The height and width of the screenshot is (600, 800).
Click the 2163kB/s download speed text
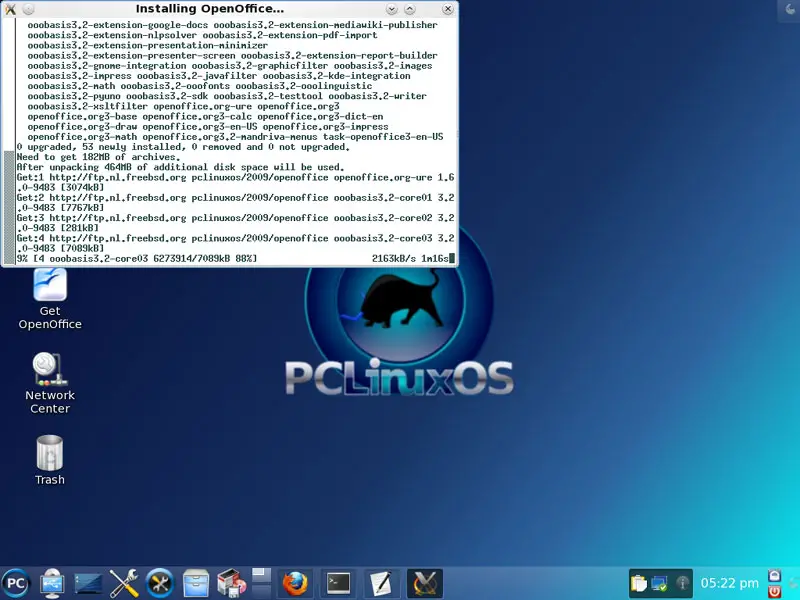point(394,259)
